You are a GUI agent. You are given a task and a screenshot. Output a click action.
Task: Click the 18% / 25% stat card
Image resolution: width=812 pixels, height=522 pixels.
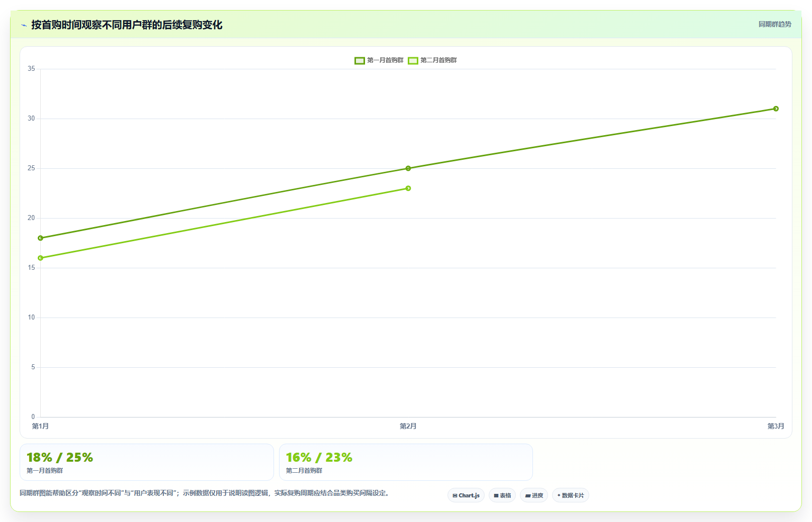pos(147,462)
